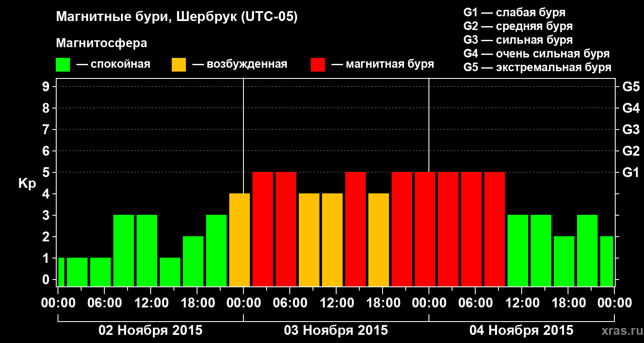Click the 'G5' right-axis label
This screenshot has width=644, height=343.
631,87
